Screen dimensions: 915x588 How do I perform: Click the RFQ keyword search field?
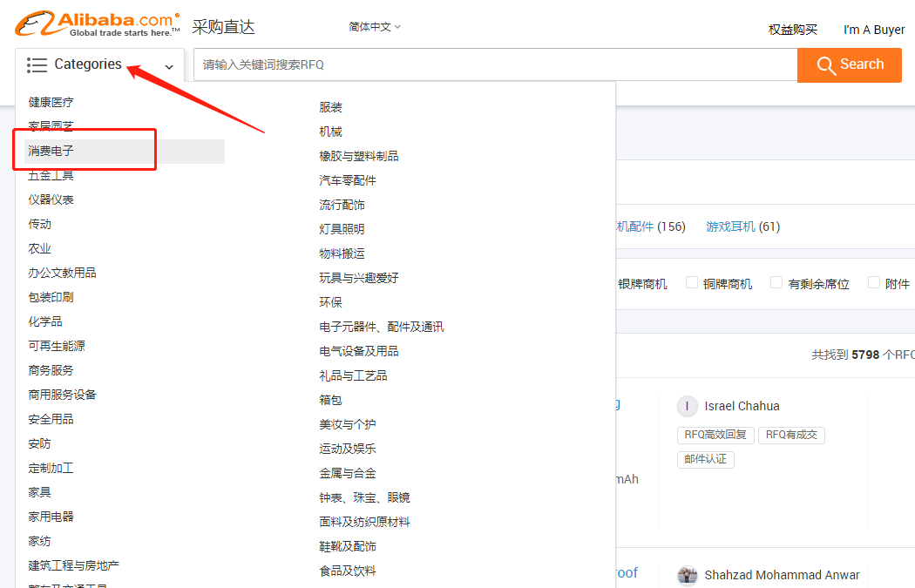[496, 64]
